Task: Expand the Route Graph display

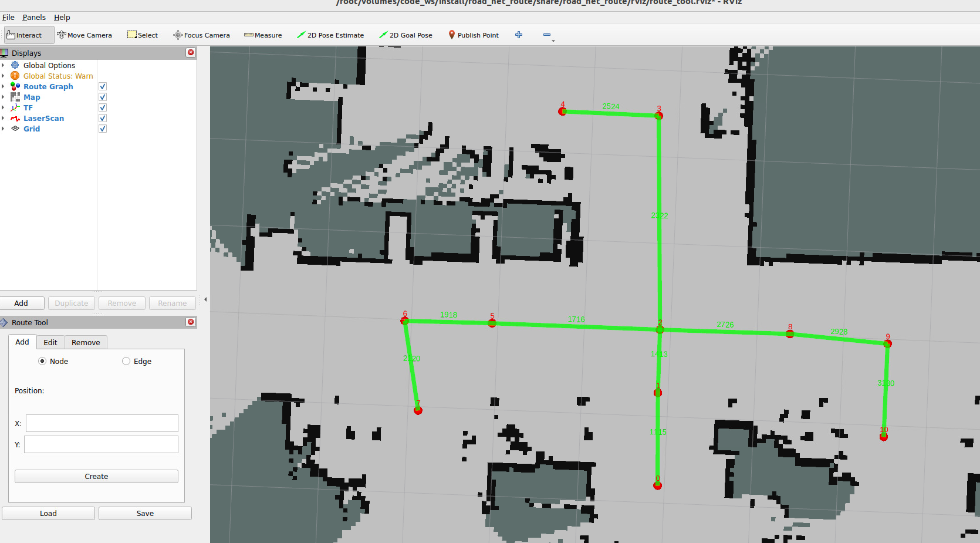Action: (3, 86)
